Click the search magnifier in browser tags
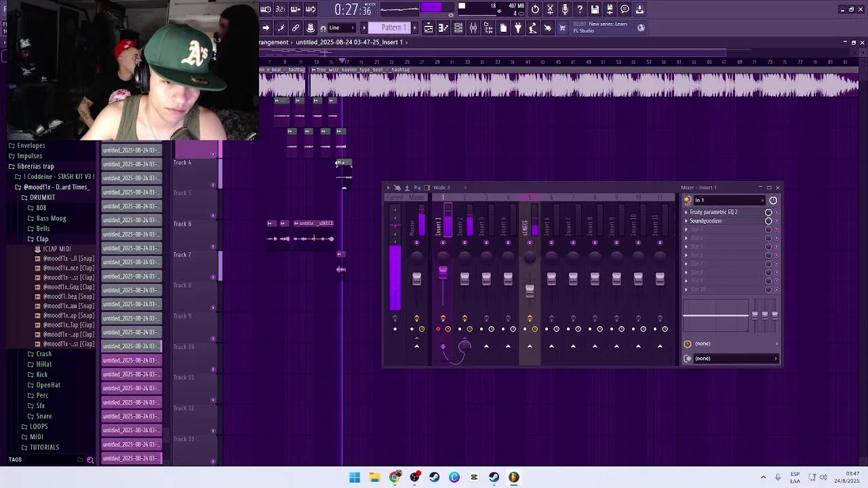Image resolution: width=868 pixels, height=488 pixels. coord(90,460)
